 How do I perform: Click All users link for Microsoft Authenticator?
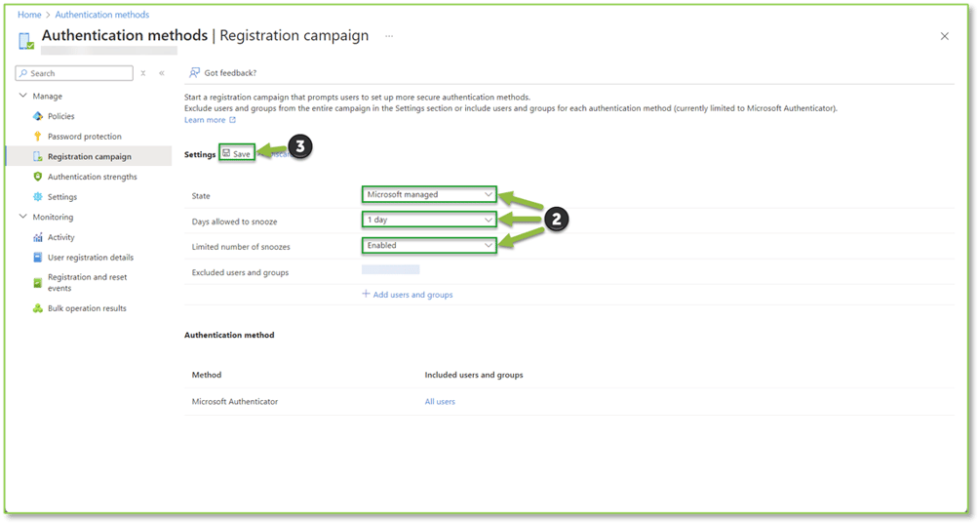pyautogui.click(x=440, y=402)
